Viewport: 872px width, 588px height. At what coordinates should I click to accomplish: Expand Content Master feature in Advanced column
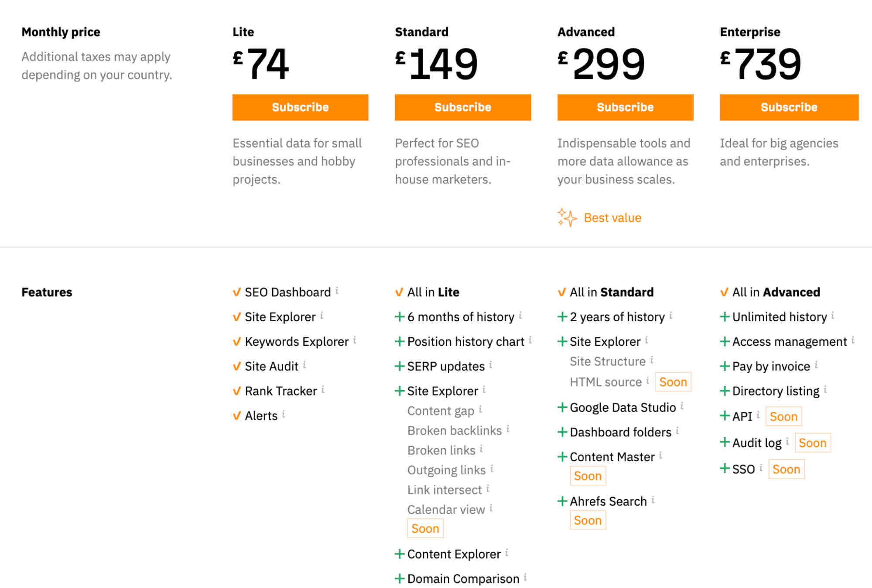pyautogui.click(x=561, y=456)
